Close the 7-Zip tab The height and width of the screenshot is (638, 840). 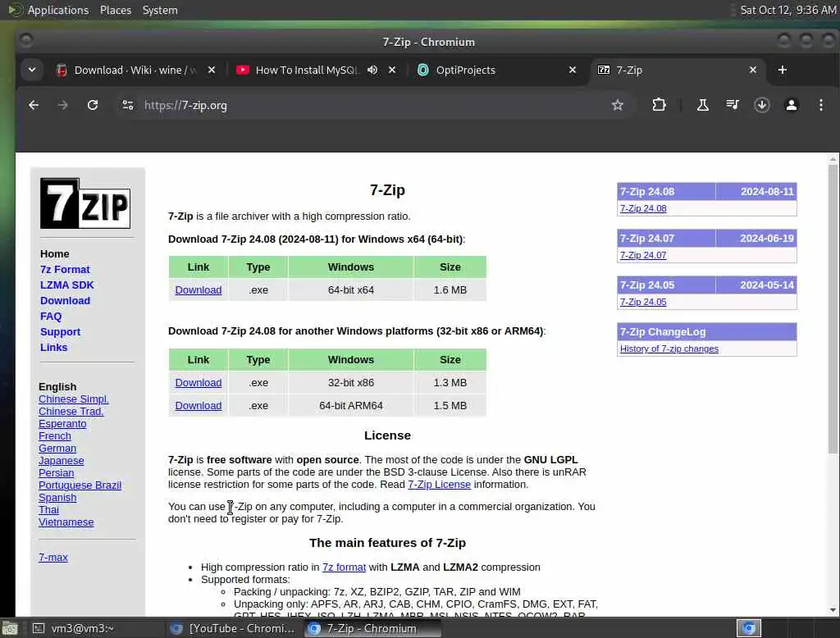pos(753,71)
